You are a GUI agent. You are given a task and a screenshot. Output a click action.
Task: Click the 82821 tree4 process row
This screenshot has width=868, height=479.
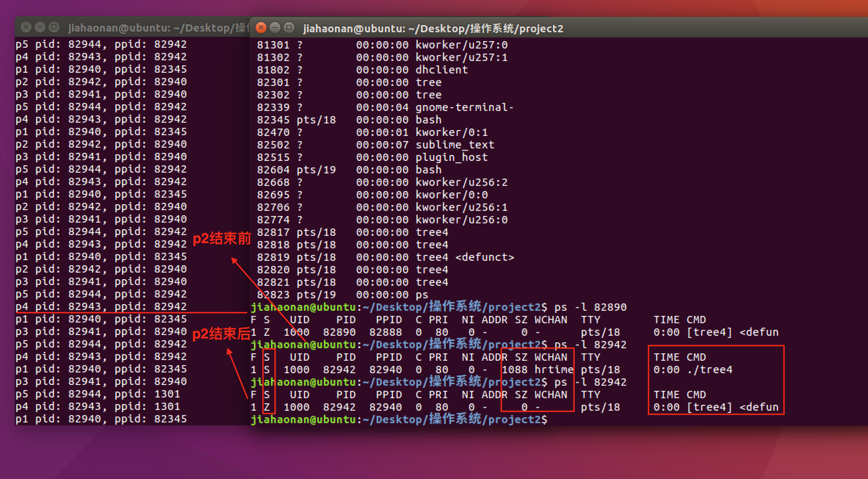tap(352, 282)
